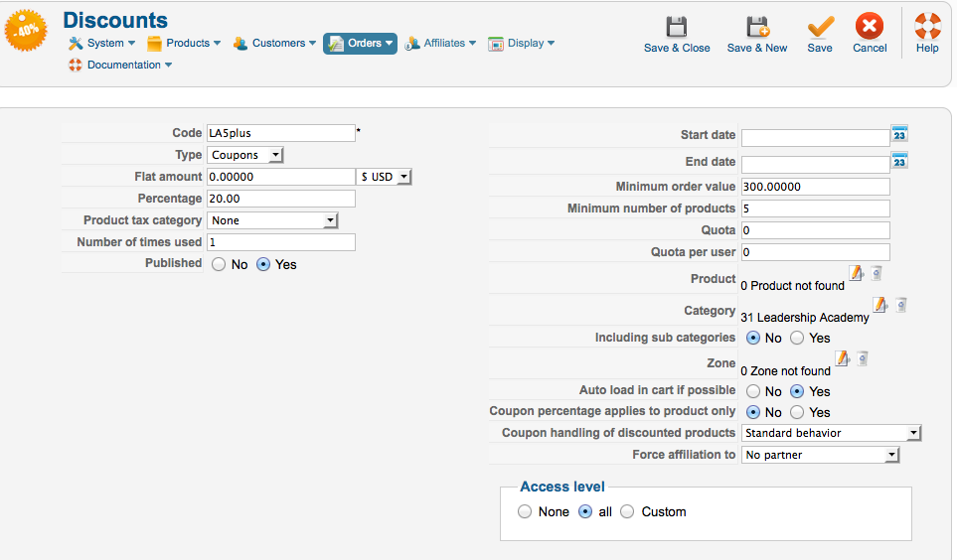Click the Category edit pencil icon
Viewport: 957px width, 560px height.
pos(879,305)
